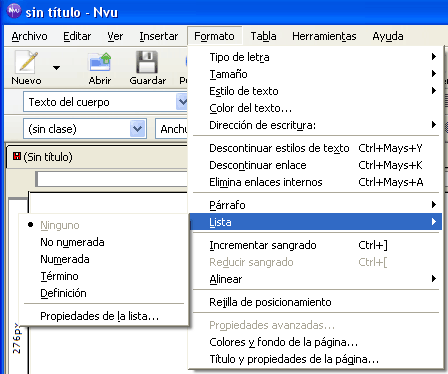Choose Color del texto…

[315, 108]
